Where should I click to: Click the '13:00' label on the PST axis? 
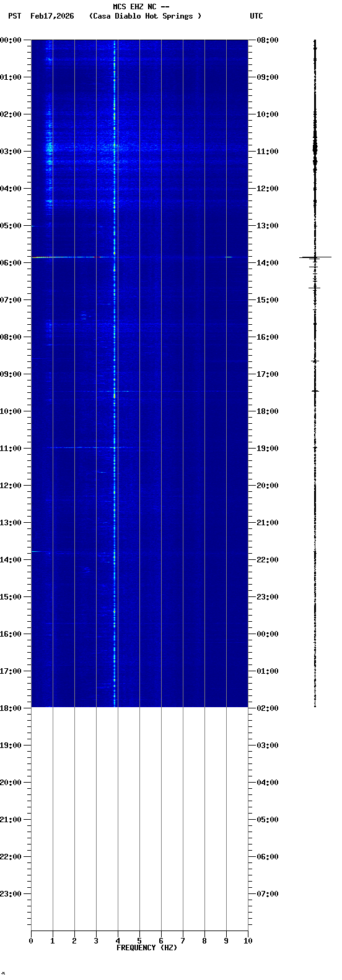pos(11,522)
